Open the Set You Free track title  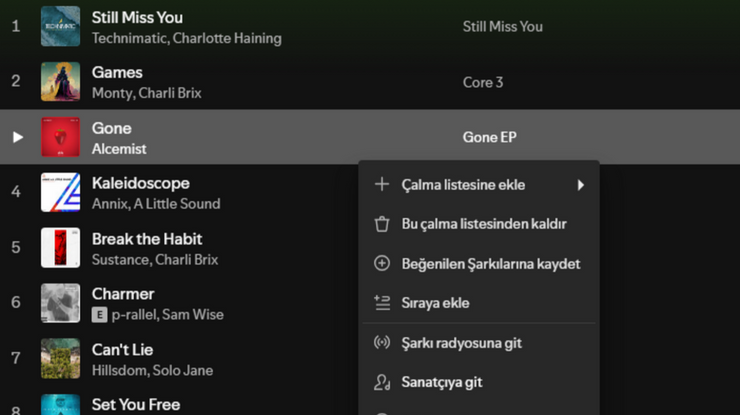(136, 405)
